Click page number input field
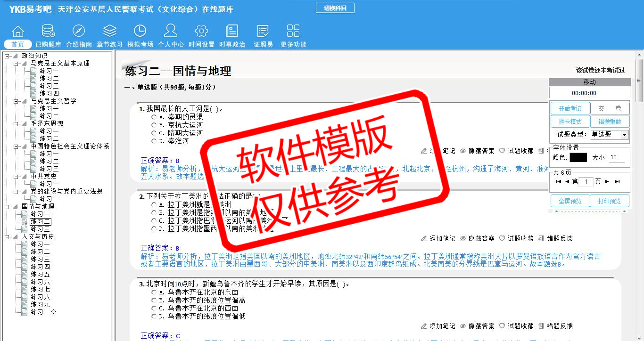This screenshot has width=644, height=341. pos(586,182)
